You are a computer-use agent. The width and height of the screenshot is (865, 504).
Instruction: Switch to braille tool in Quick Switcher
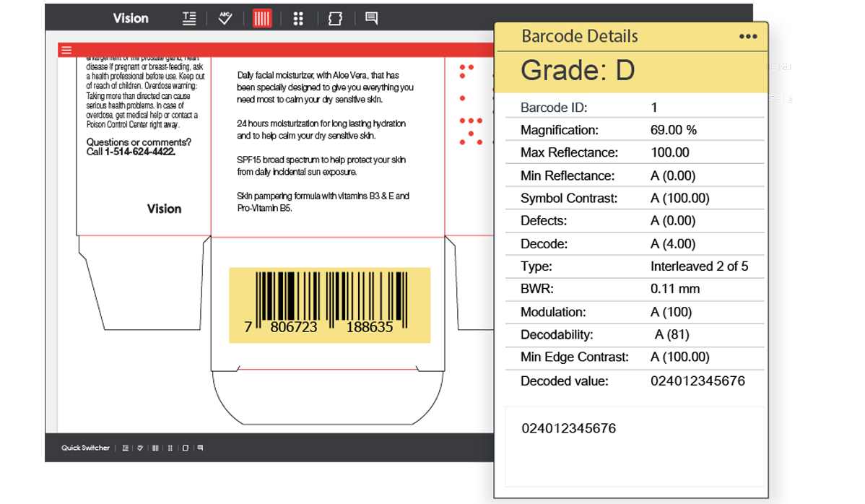click(170, 448)
